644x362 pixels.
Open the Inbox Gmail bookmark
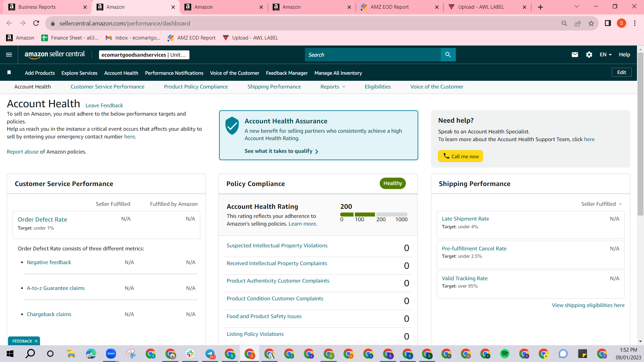point(133,38)
